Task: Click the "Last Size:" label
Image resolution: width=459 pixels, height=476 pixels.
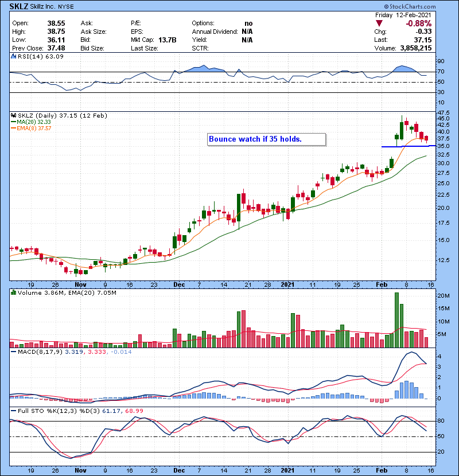Action: (x=145, y=48)
